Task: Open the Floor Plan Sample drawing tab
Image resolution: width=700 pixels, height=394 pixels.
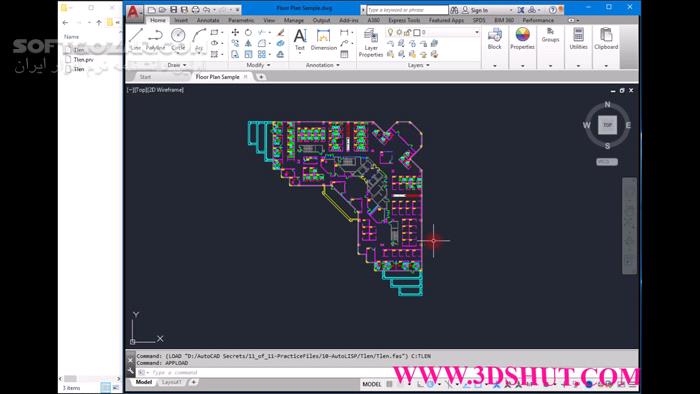Action: pos(217,77)
